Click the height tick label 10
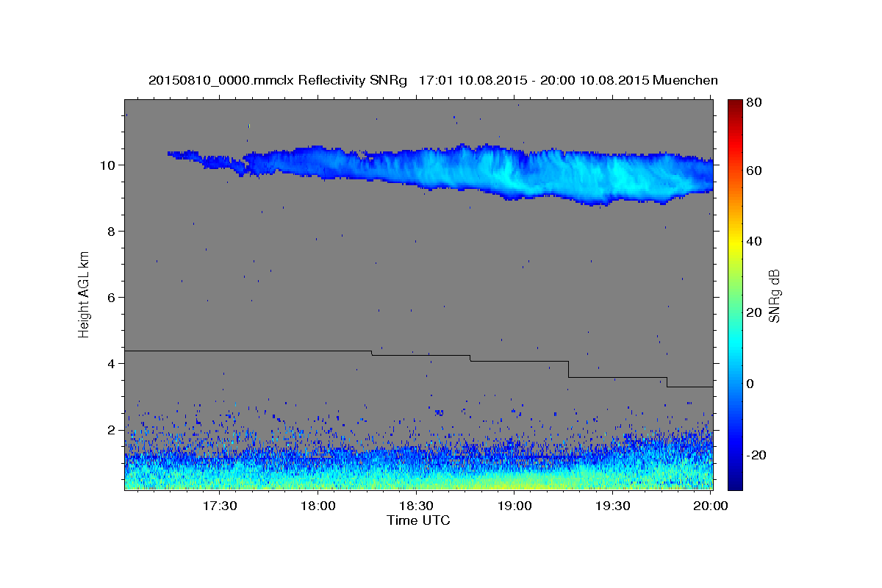The image size is (882, 588). point(110,165)
